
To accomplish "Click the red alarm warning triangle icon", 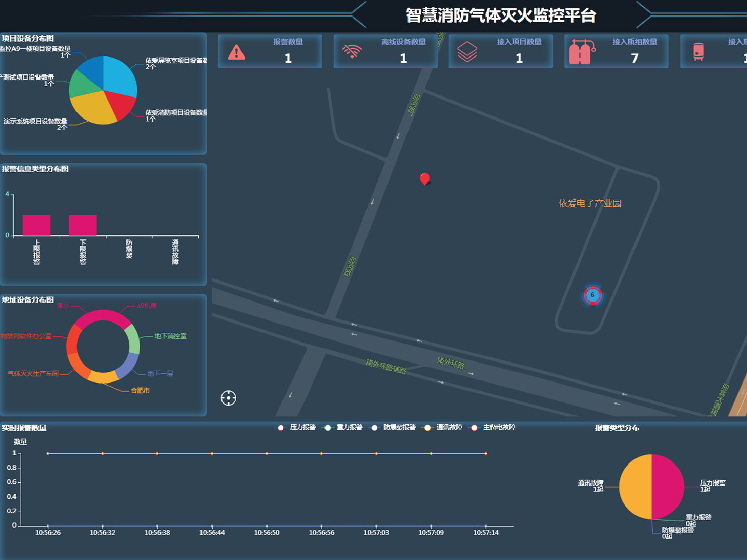I will click(x=237, y=52).
